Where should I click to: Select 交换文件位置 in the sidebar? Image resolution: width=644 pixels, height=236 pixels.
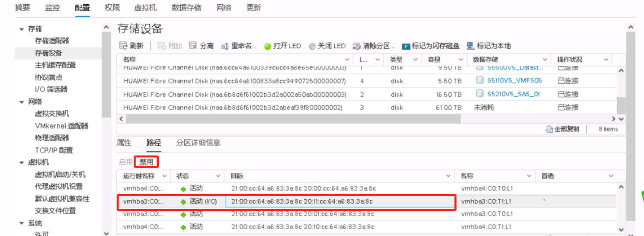55,210
